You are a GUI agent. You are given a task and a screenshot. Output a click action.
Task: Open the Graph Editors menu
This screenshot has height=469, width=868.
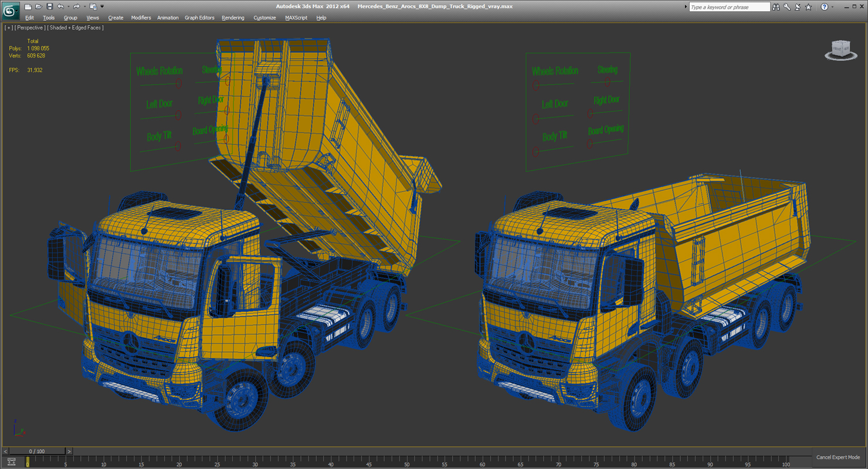click(x=199, y=18)
